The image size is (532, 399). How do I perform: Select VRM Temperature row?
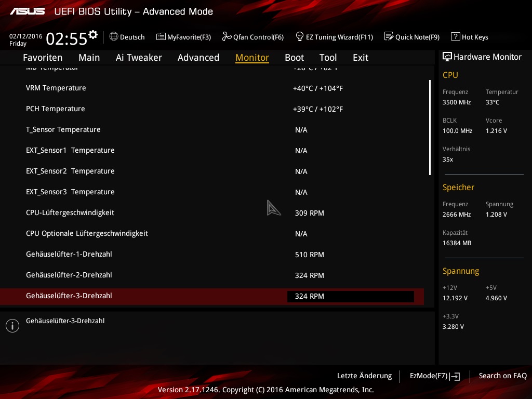(x=212, y=88)
